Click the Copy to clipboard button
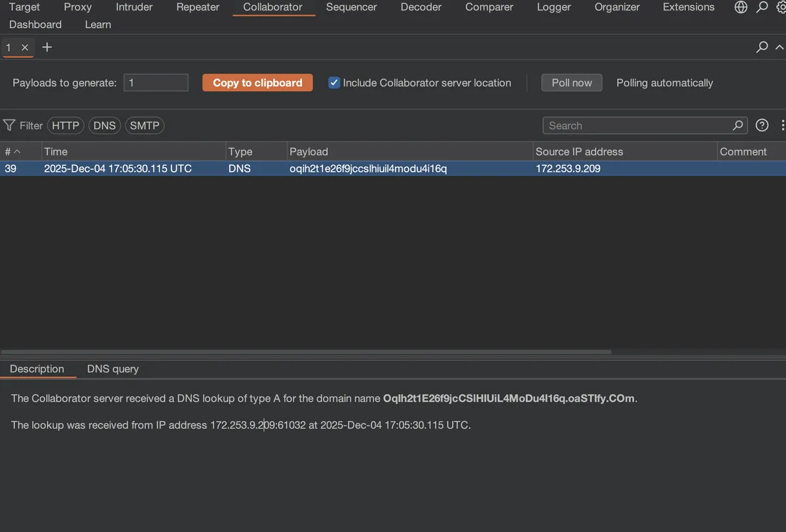Viewport: 786px width, 532px height. [x=257, y=83]
